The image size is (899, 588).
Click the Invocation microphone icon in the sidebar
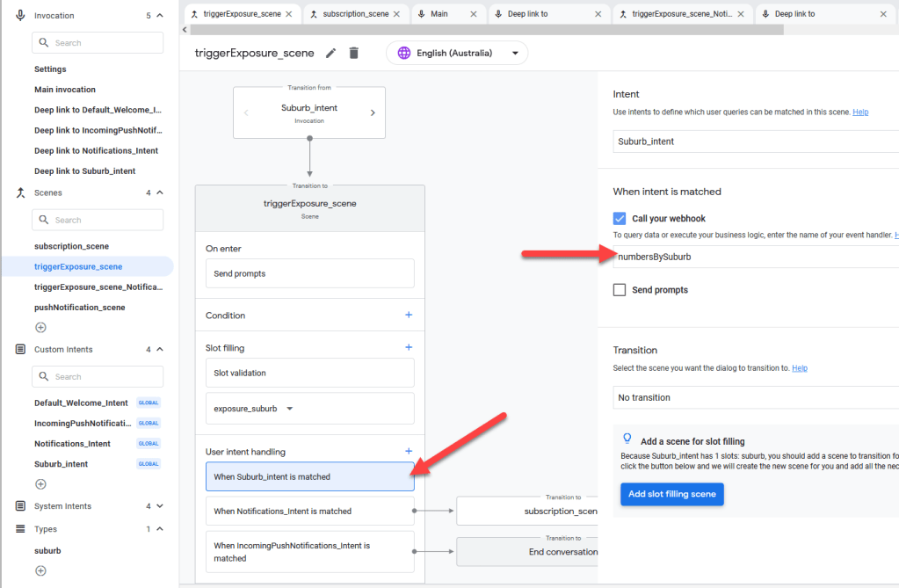tap(21, 14)
